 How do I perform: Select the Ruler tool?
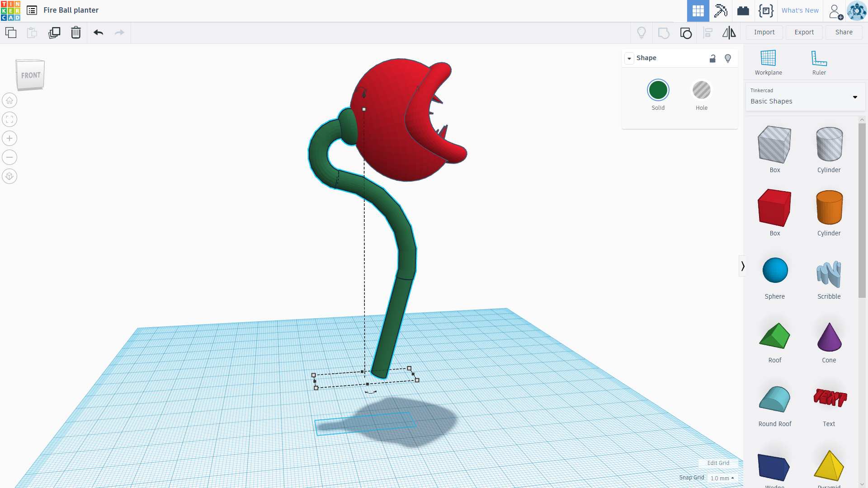pos(819,63)
